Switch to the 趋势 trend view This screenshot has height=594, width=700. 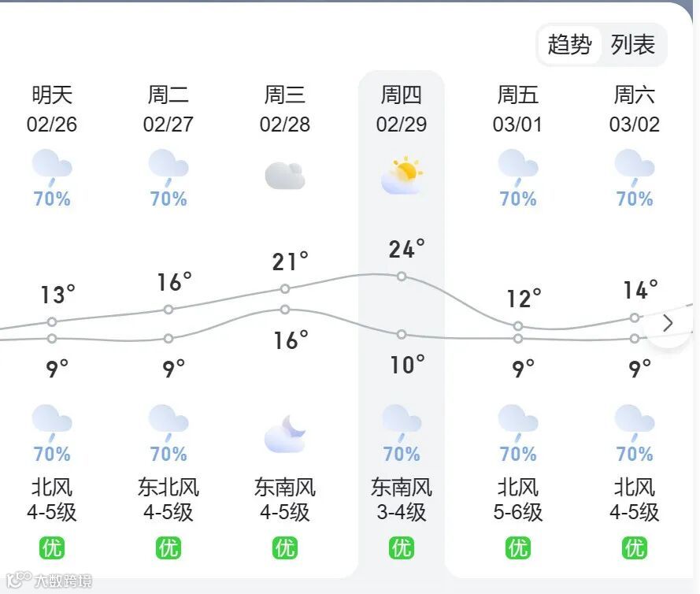point(569,44)
